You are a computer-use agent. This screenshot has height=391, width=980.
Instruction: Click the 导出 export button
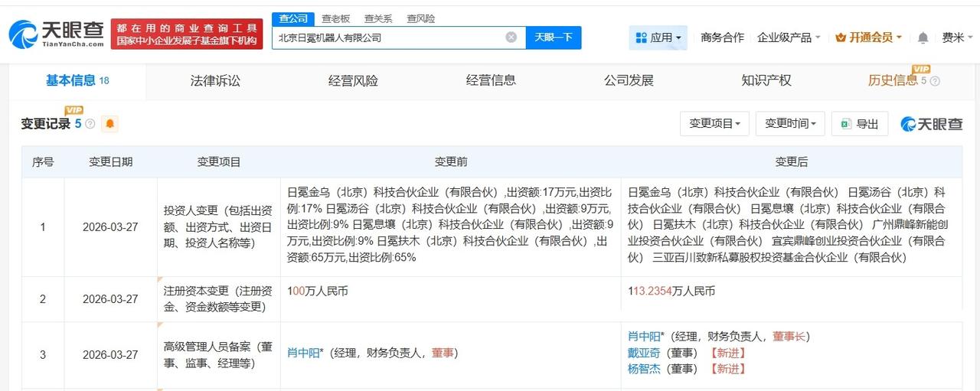pyautogui.click(x=861, y=123)
